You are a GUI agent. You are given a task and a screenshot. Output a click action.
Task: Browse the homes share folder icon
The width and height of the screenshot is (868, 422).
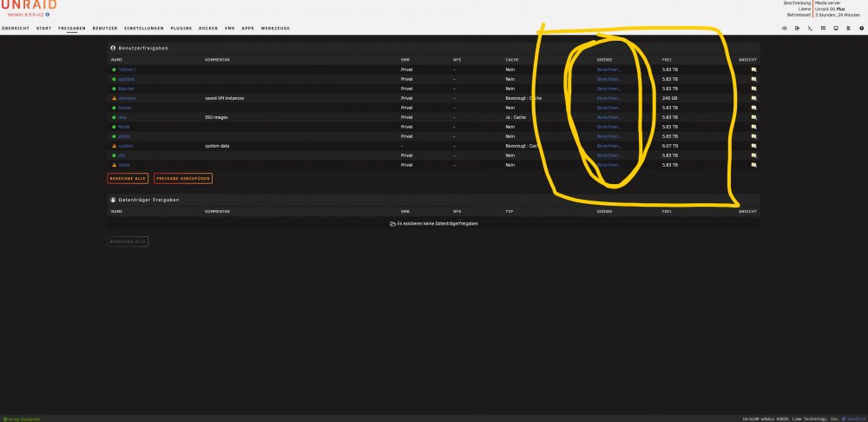pyautogui.click(x=753, y=108)
